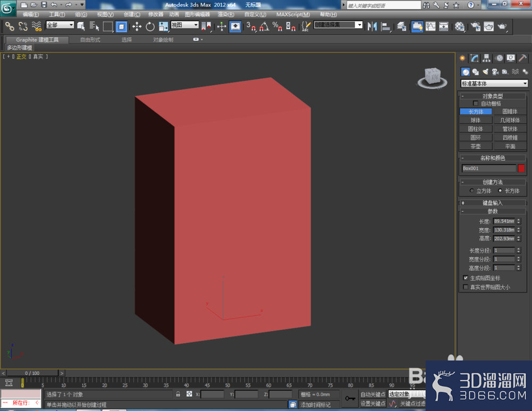This screenshot has height=411, width=532.
Task: Open the 创建(C) menu
Action: click(132, 14)
